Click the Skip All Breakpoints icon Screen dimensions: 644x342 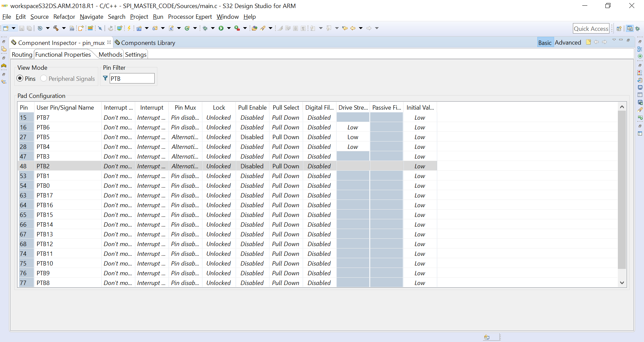click(x=100, y=28)
